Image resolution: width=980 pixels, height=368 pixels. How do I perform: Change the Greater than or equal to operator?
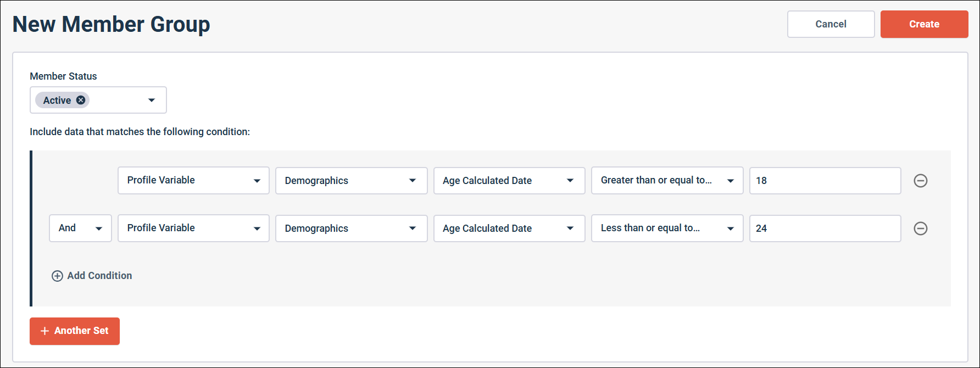click(x=667, y=181)
